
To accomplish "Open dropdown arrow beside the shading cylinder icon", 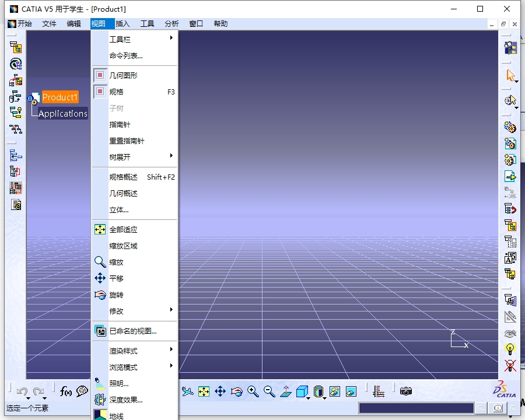I will [x=324, y=398].
